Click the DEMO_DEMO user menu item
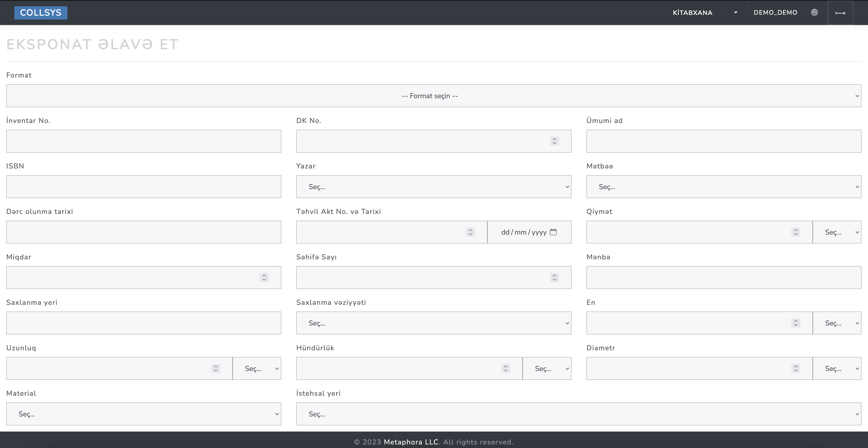The height and width of the screenshot is (448, 868). (775, 12)
